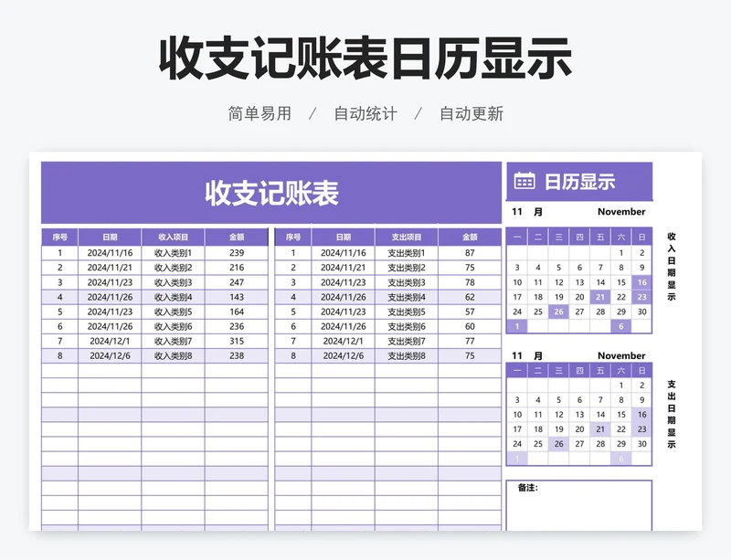
Task: Click the income amount 236
Action: pos(237,326)
